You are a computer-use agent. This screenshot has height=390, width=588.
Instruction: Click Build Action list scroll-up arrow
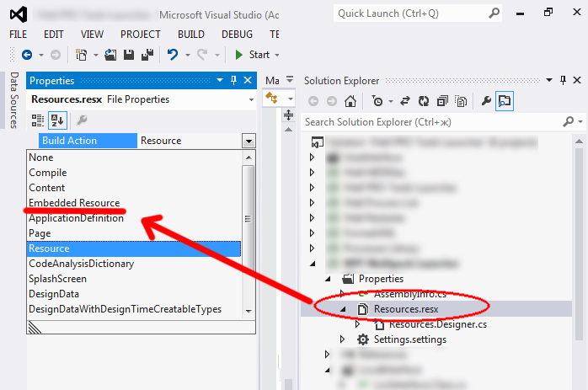(x=249, y=158)
